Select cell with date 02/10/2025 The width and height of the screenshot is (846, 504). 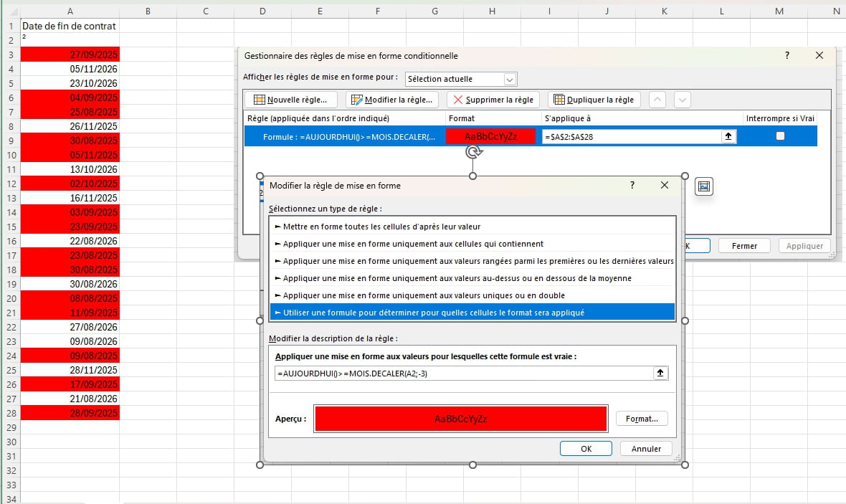point(70,184)
